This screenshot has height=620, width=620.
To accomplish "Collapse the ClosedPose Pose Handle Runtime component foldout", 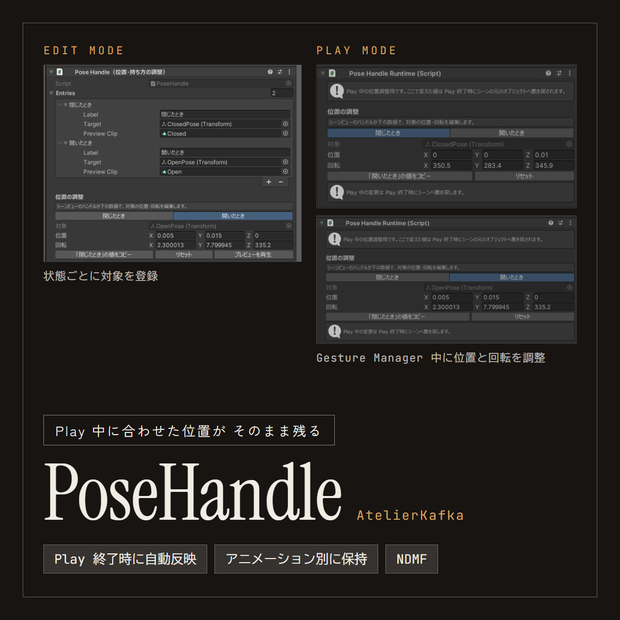I will (323, 73).
